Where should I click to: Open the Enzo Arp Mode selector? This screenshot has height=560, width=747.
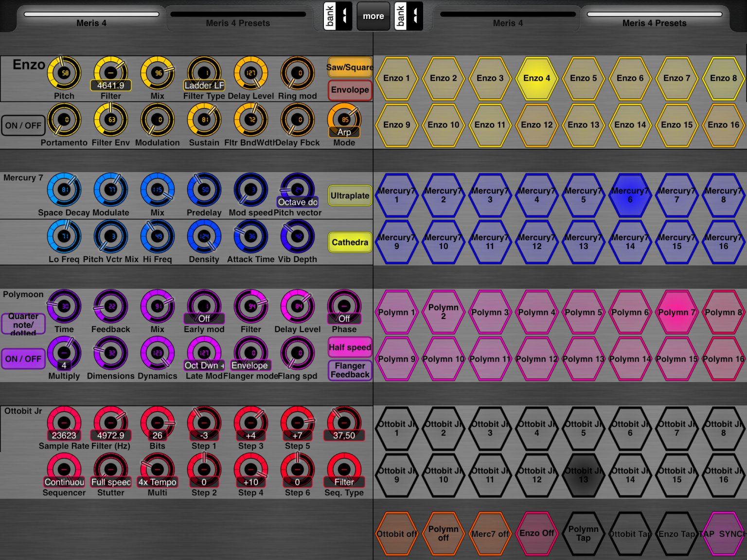(344, 132)
